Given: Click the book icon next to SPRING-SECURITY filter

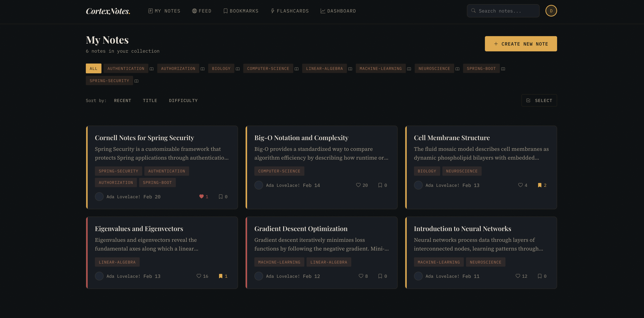Looking at the screenshot, I should point(136,81).
